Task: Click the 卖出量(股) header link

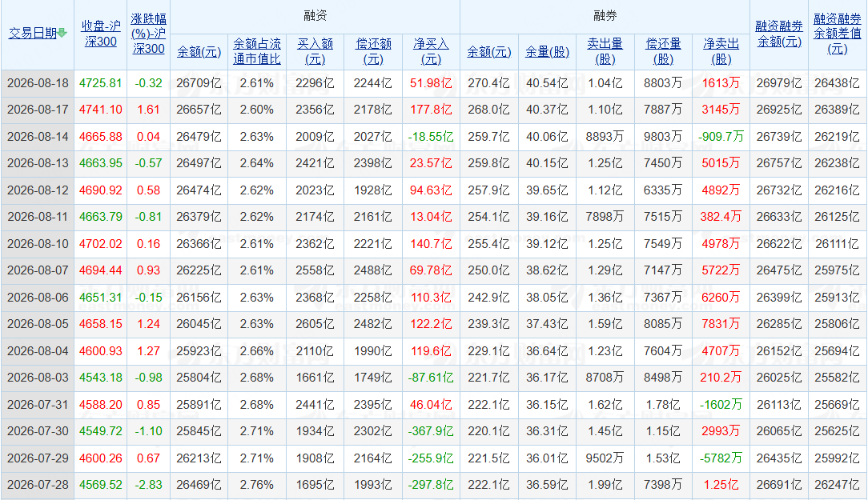Action: (605, 51)
